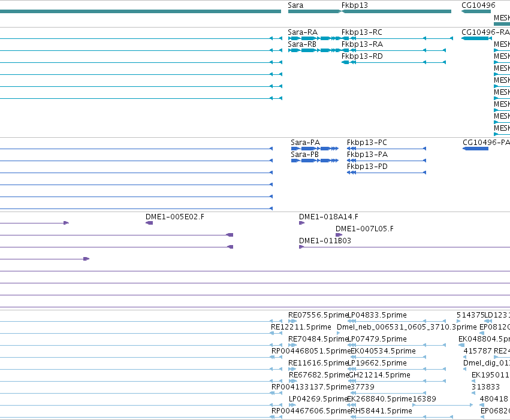The height and width of the screenshot is (420, 510).
Task: Open the Fkbp13-RD transcript label
Action: [362, 56]
